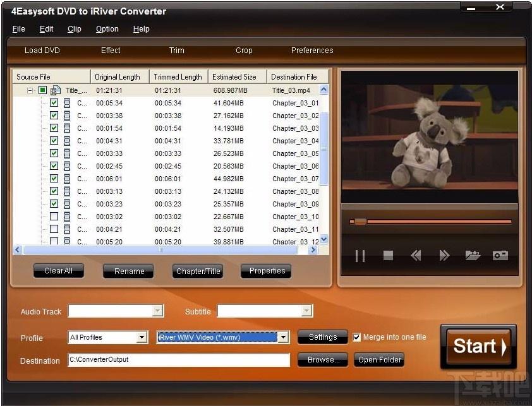Click the Estimated Size column header
The width and height of the screenshot is (532, 406).
237,77
